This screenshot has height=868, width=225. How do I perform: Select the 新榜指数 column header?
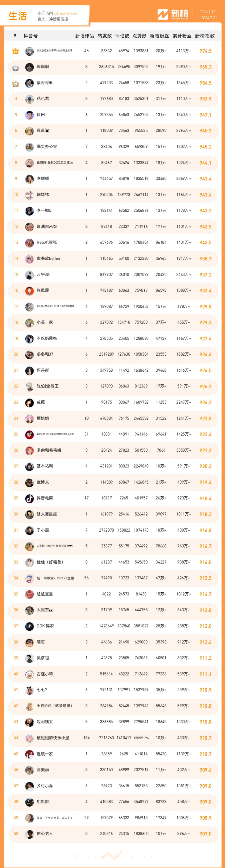point(205,36)
